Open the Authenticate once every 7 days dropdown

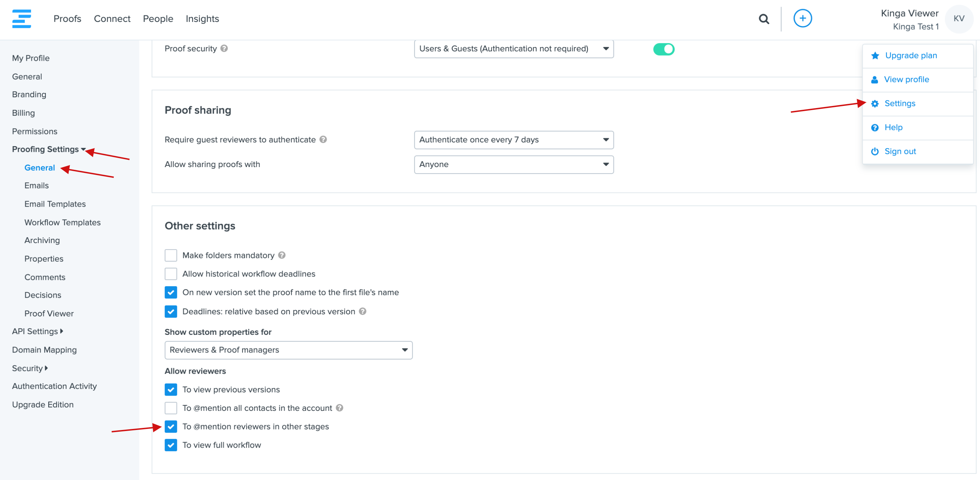point(514,140)
